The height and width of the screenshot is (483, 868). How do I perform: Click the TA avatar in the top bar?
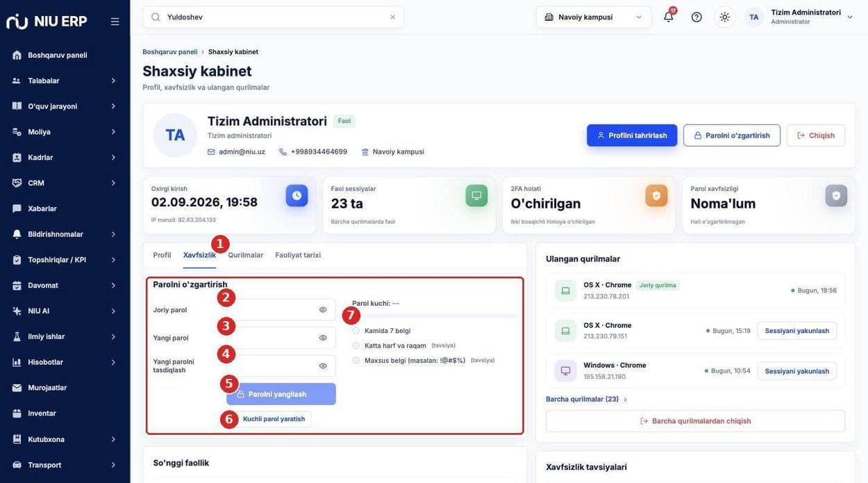click(x=753, y=17)
